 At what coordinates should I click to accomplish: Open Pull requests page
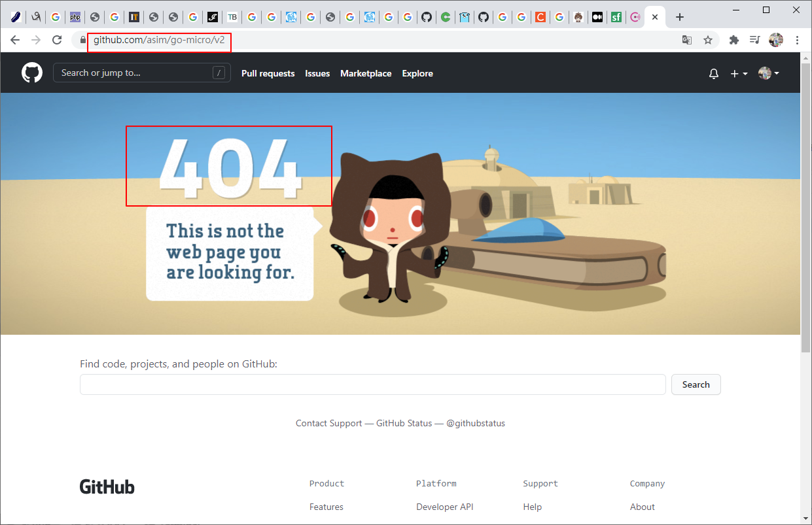[x=268, y=73]
